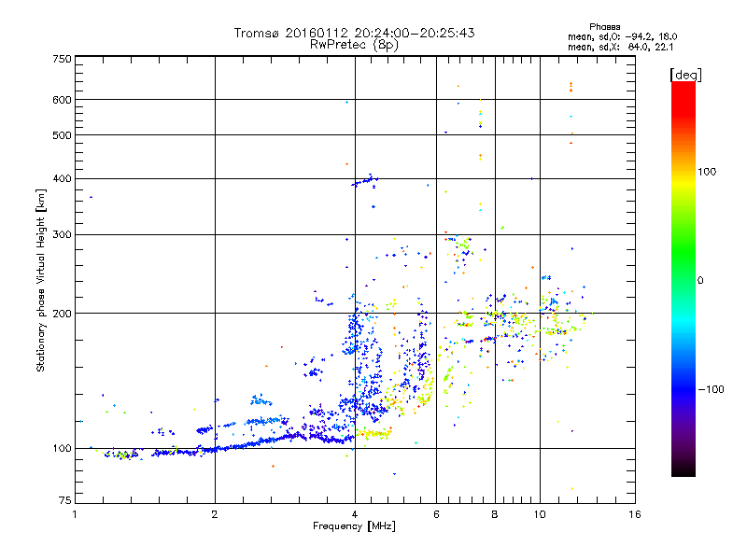
Task: Click the y-axis tick label '500'
Action: (62, 135)
